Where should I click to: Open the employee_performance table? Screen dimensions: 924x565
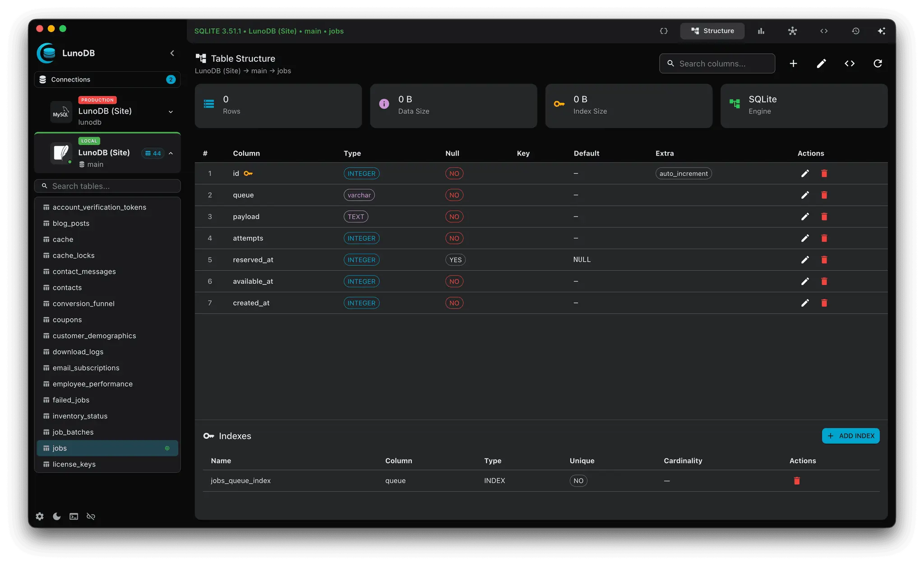pos(107,384)
